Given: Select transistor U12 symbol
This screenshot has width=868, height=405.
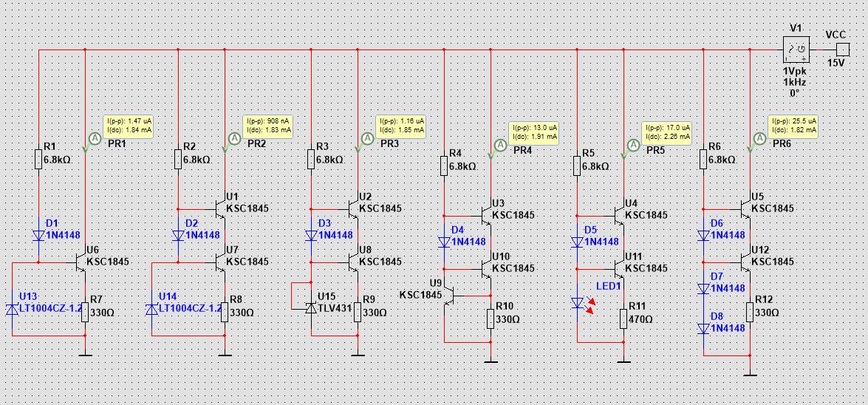Looking at the screenshot, I should [745, 262].
